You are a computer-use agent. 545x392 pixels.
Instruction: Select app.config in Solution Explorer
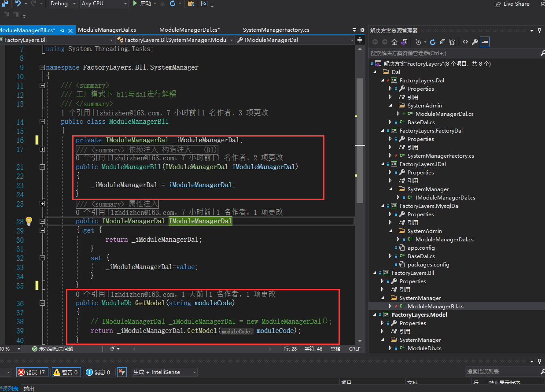pos(421,248)
